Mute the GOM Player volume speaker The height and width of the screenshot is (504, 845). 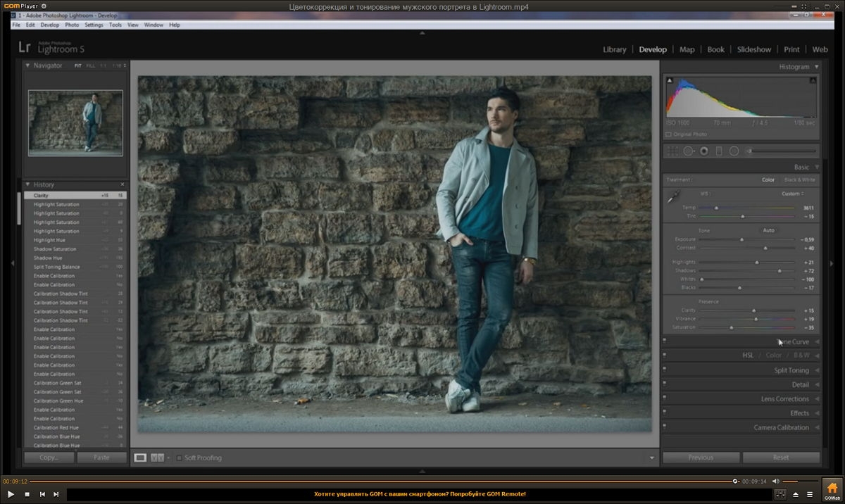(775, 481)
